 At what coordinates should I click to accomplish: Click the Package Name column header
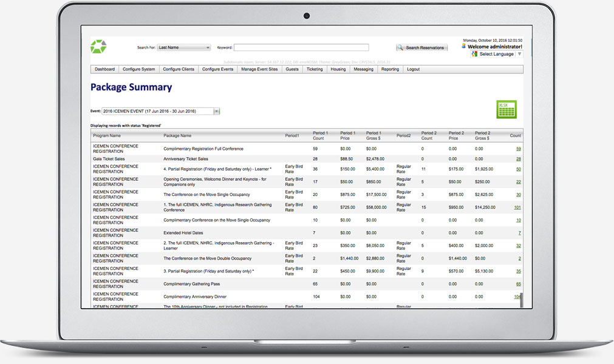click(x=177, y=136)
